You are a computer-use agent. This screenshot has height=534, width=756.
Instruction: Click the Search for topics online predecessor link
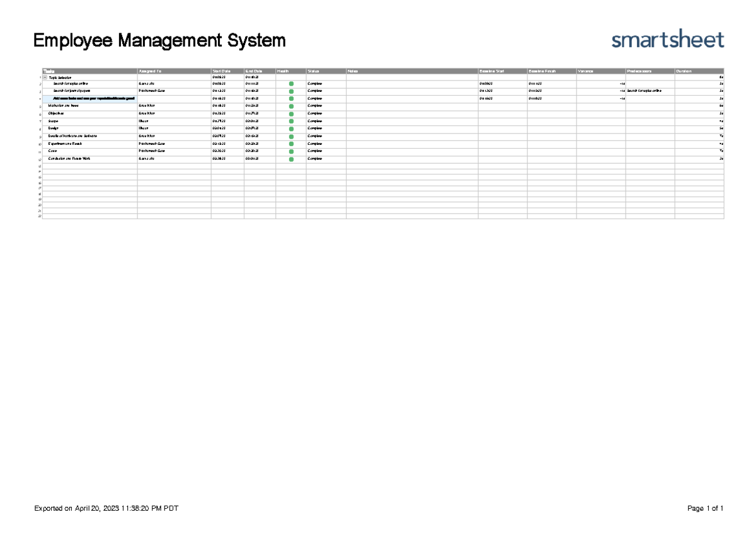643,90
